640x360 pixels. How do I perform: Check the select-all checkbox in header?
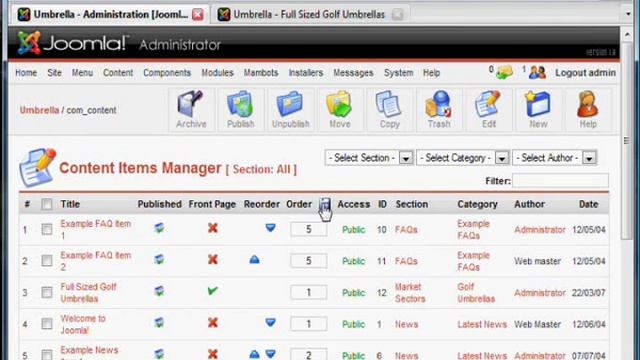coord(47,204)
